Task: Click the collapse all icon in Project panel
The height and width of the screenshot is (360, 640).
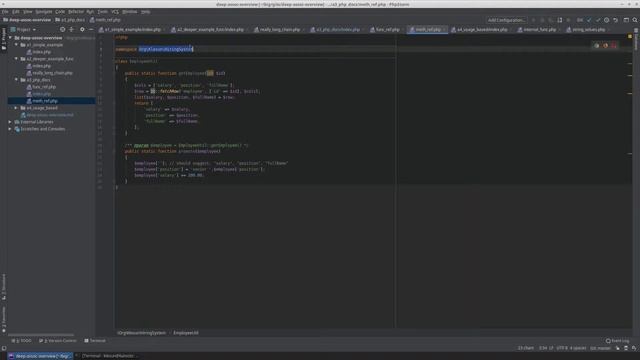Action: coord(72,29)
